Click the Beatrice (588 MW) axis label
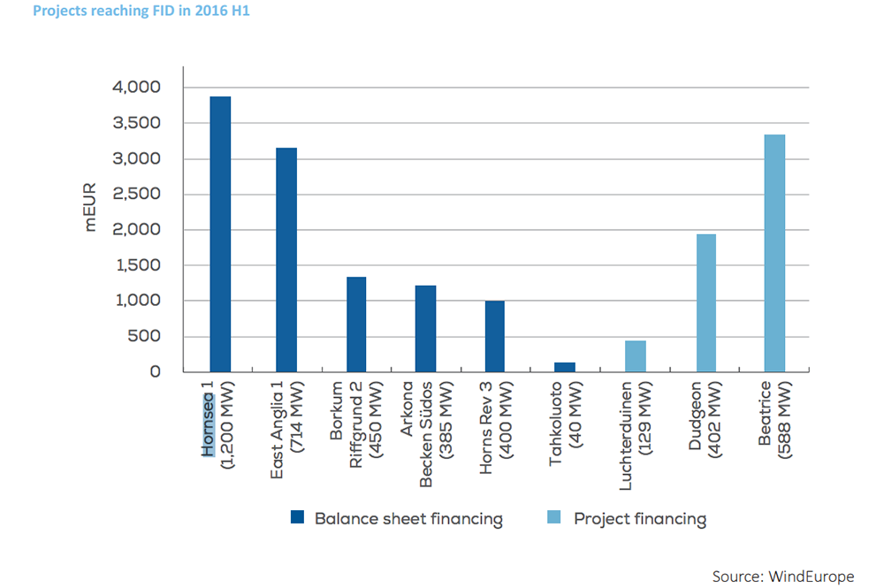The image size is (884, 588). point(774,419)
